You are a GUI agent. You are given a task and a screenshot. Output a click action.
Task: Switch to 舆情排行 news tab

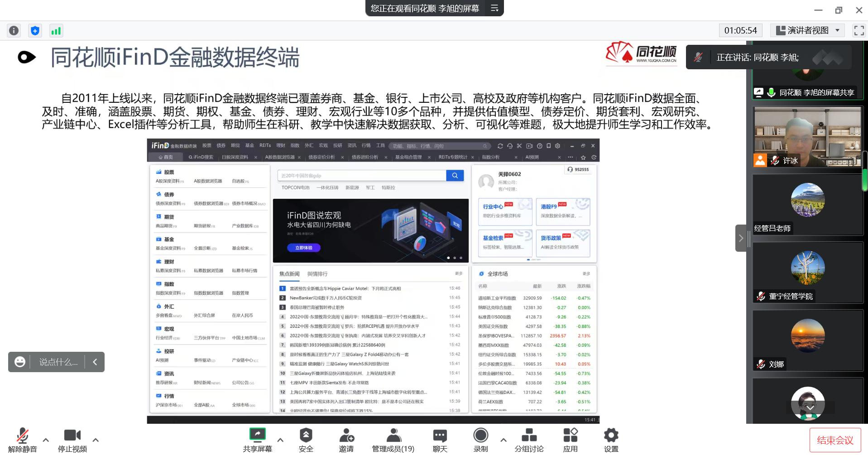point(317,274)
